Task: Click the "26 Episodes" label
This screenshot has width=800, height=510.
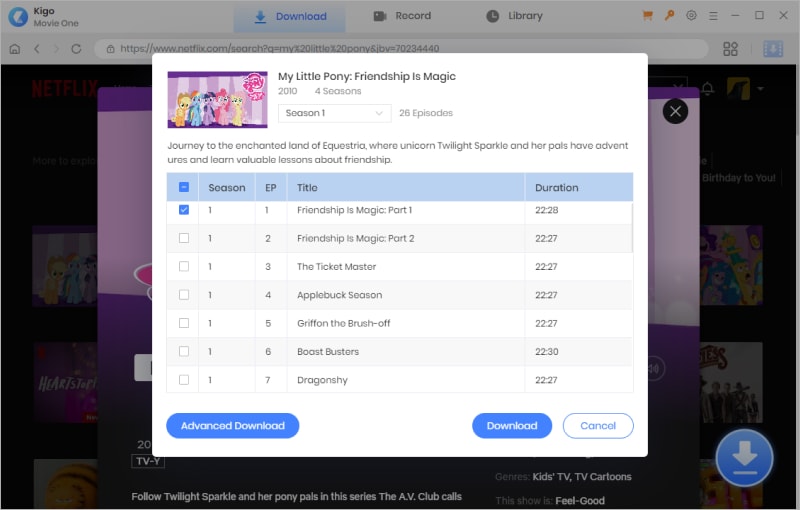Action: pyautogui.click(x=426, y=113)
